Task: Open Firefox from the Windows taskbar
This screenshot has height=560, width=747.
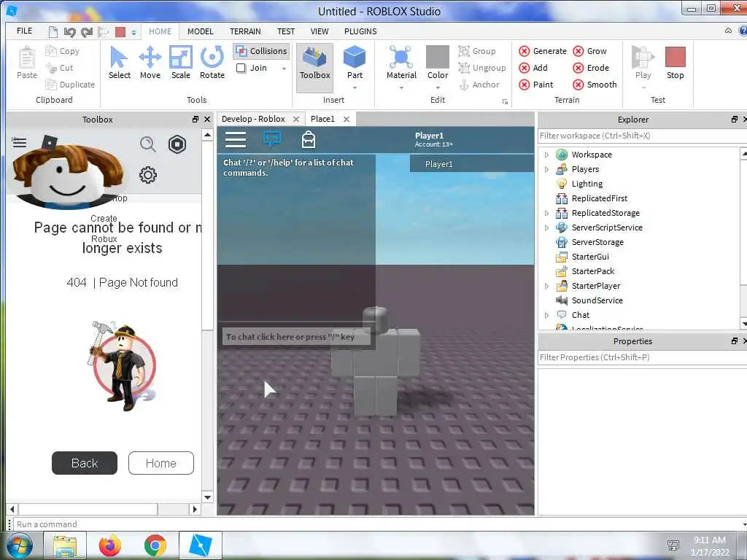Action: coord(110,545)
